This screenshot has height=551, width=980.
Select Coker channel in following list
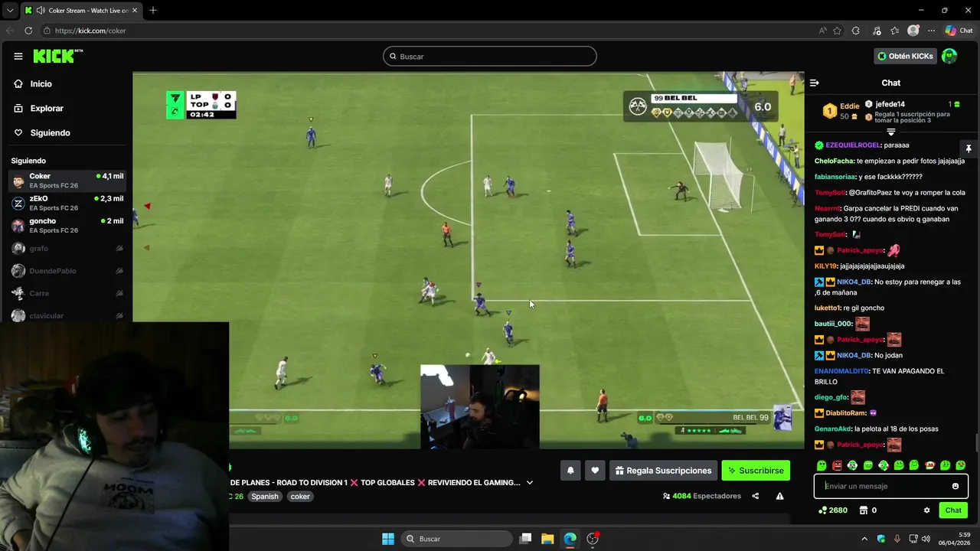[67, 181]
